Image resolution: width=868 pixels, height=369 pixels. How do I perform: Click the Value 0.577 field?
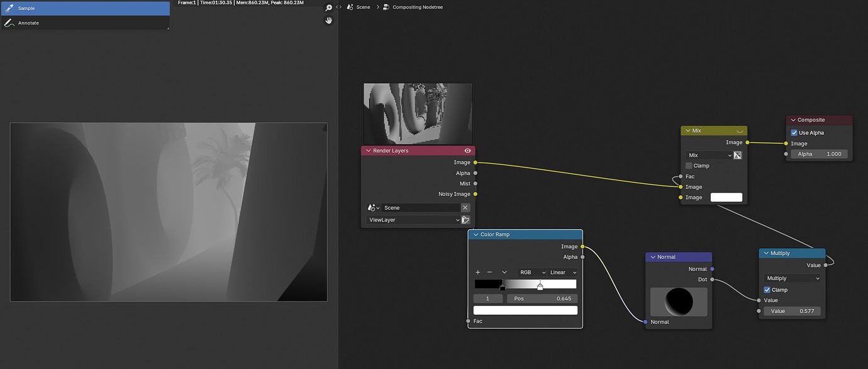pos(793,311)
